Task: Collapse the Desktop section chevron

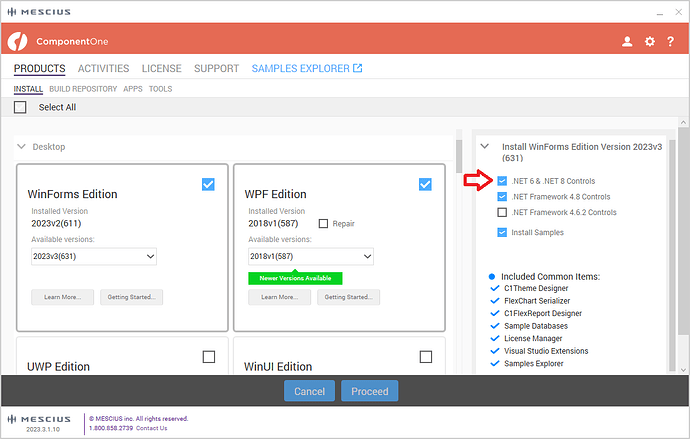Action: point(21,146)
